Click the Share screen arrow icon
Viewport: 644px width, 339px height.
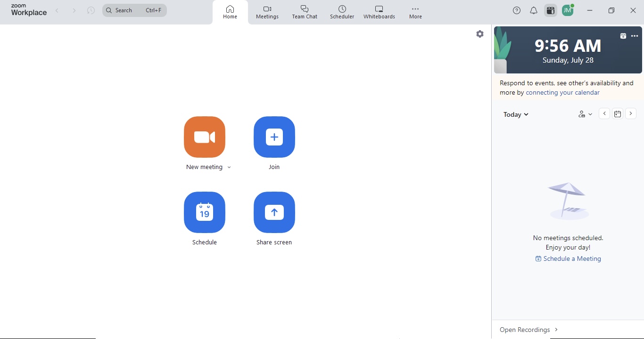point(274,212)
